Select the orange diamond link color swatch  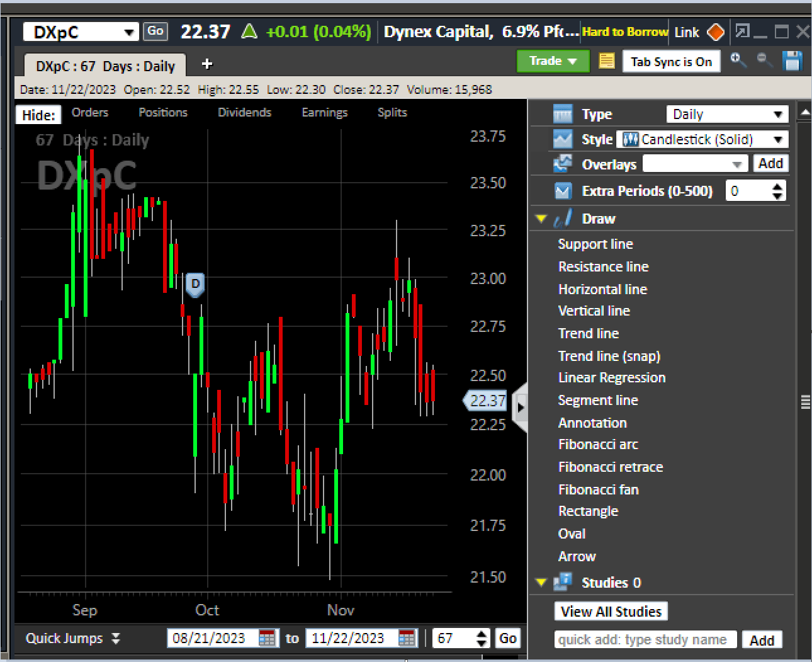[x=716, y=32]
